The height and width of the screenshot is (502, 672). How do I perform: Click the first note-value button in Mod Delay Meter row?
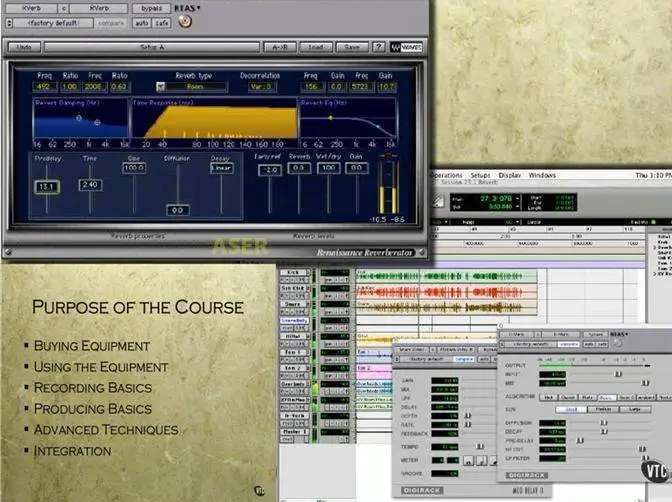pyautogui.click(x=468, y=461)
